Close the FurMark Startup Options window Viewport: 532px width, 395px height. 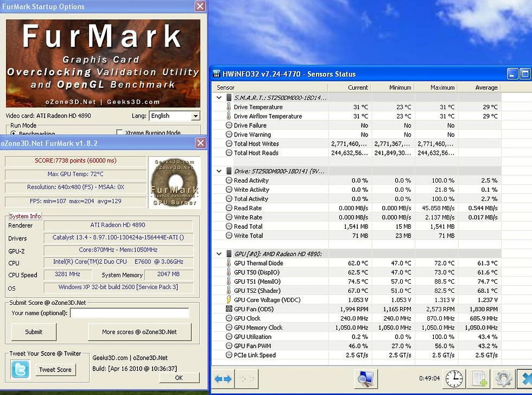[x=200, y=6]
